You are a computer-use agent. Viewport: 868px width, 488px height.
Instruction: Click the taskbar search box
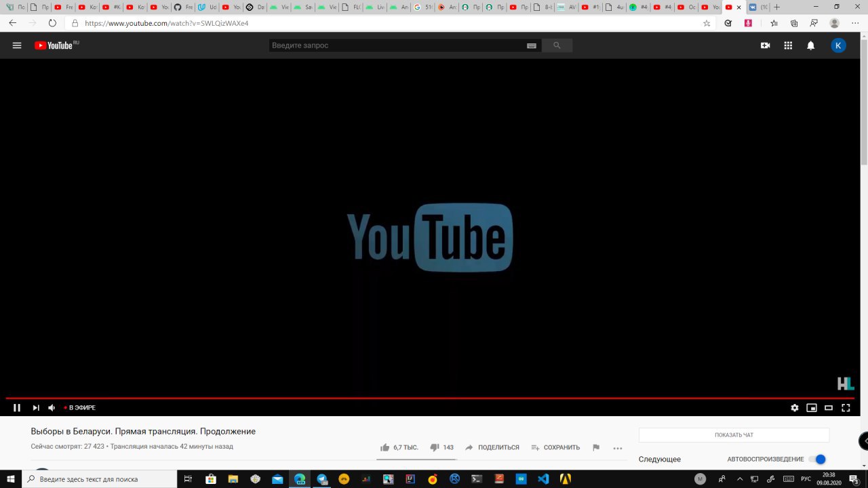click(x=99, y=479)
